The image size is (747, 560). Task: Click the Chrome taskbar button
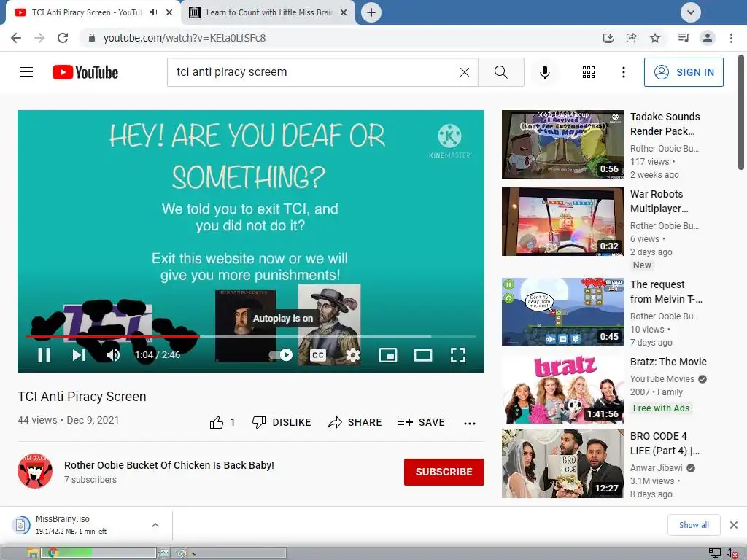click(98, 553)
